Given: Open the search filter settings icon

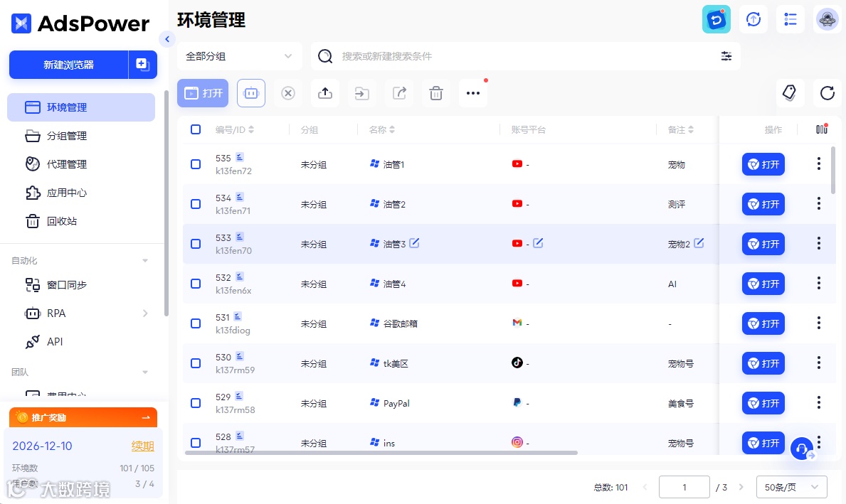Looking at the screenshot, I should click(x=726, y=56).
